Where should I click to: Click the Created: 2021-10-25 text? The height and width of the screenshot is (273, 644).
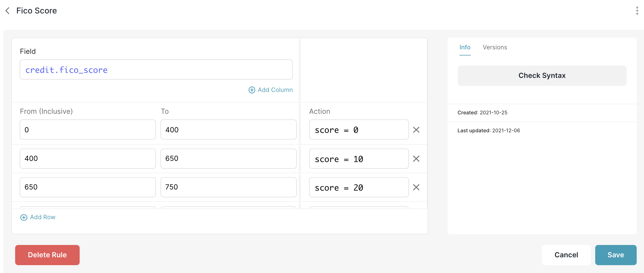point(482,113)
